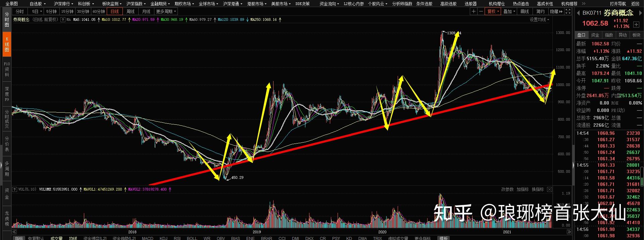644x240 pixels.
Task: Expand 全球市场 menu dropdown
Action: click(208, 4)
